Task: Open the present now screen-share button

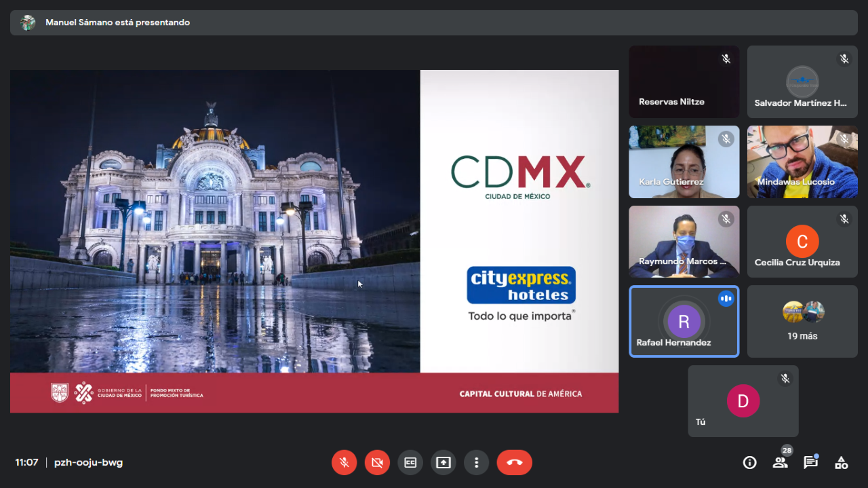Action: pos(443,462)
